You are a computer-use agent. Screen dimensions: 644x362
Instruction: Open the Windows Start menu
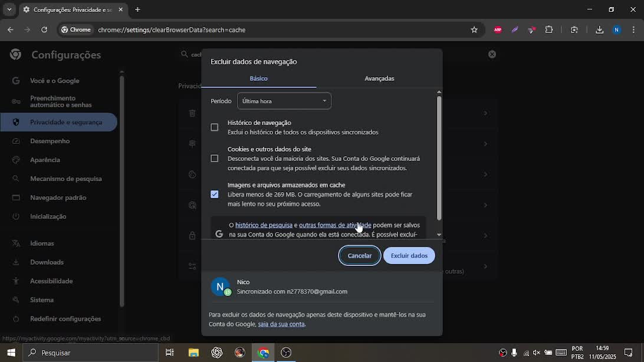coord(11,353)
